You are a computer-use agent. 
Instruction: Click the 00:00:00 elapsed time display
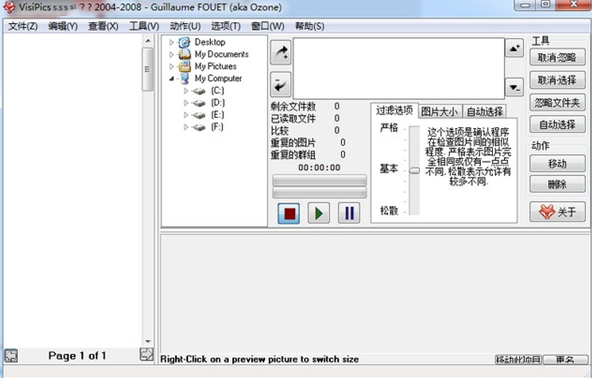(x=319, y=167)
